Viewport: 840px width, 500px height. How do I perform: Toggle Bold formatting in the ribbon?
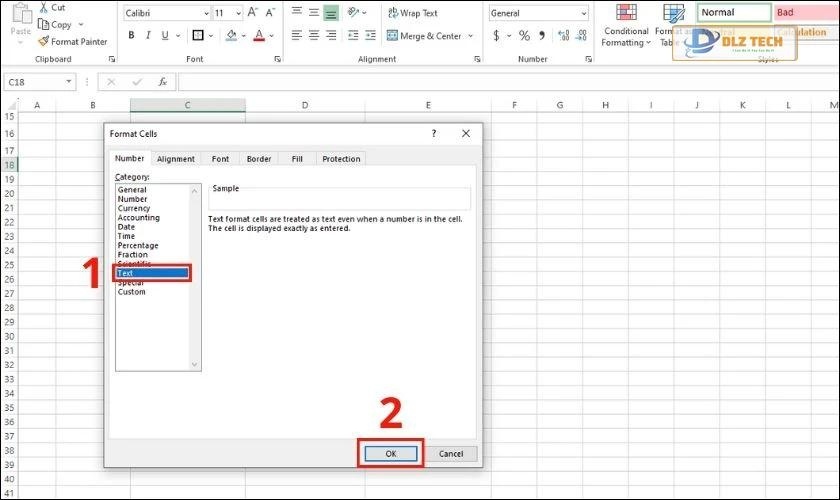[131, 36]
